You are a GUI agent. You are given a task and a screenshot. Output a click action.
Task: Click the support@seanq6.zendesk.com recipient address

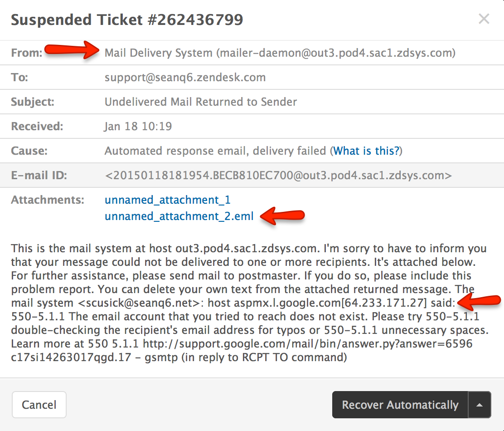tap(185, 78)
